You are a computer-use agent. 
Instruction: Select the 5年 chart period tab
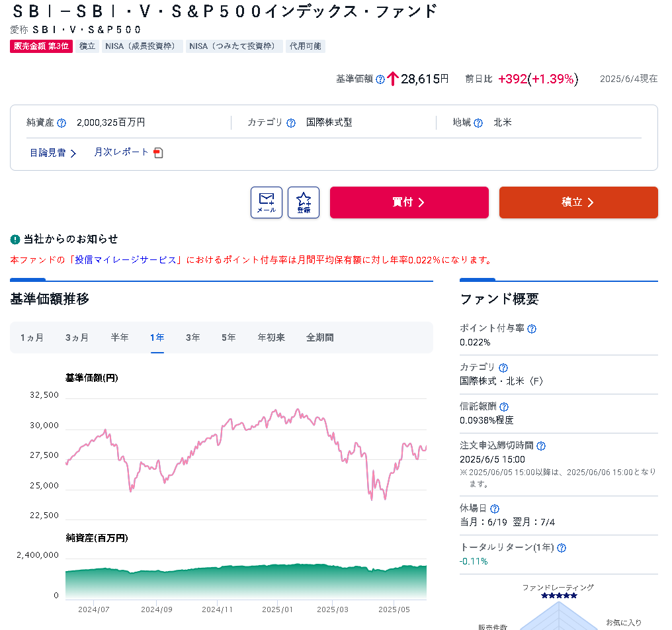(228, 337)
